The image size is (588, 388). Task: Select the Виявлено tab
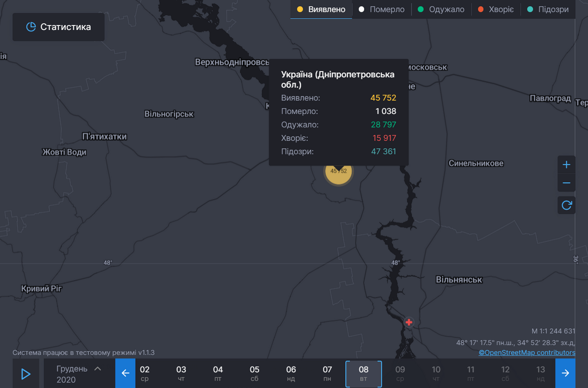[x=321, y=9]
